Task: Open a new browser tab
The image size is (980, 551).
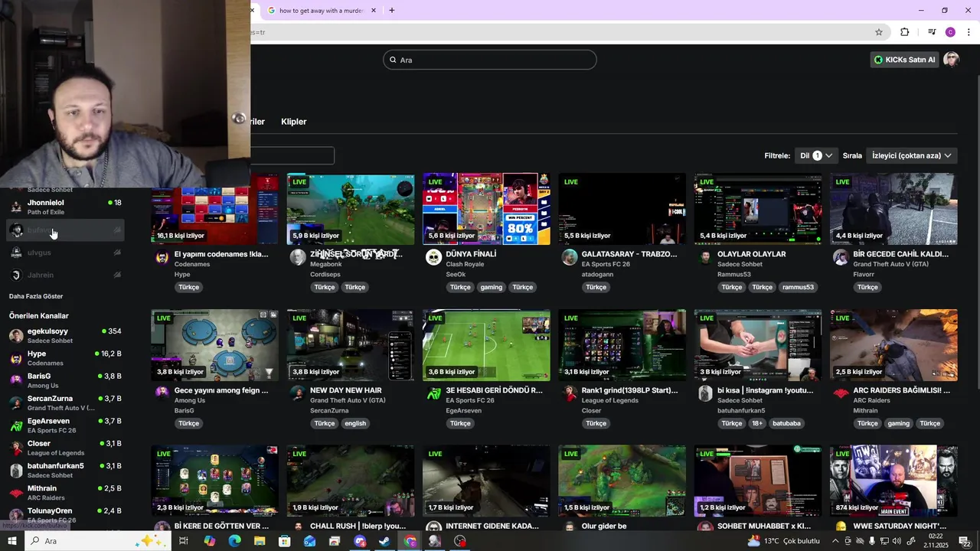Action: [x=391, y=11]
